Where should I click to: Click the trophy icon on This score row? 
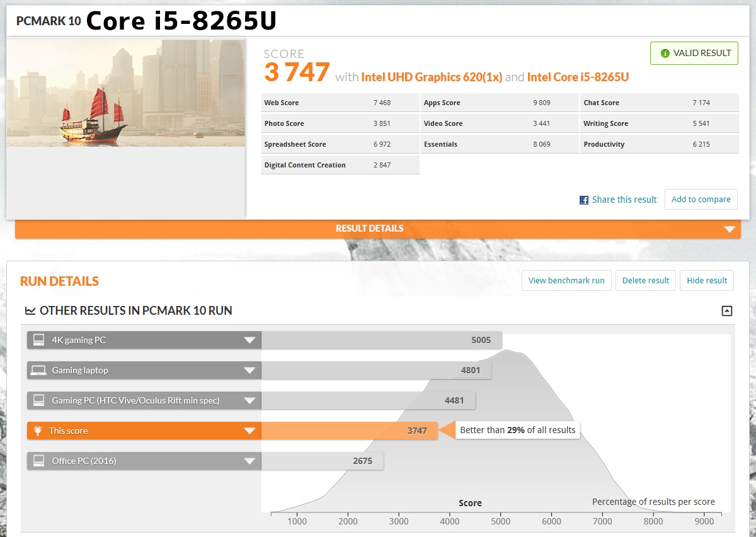38,431
